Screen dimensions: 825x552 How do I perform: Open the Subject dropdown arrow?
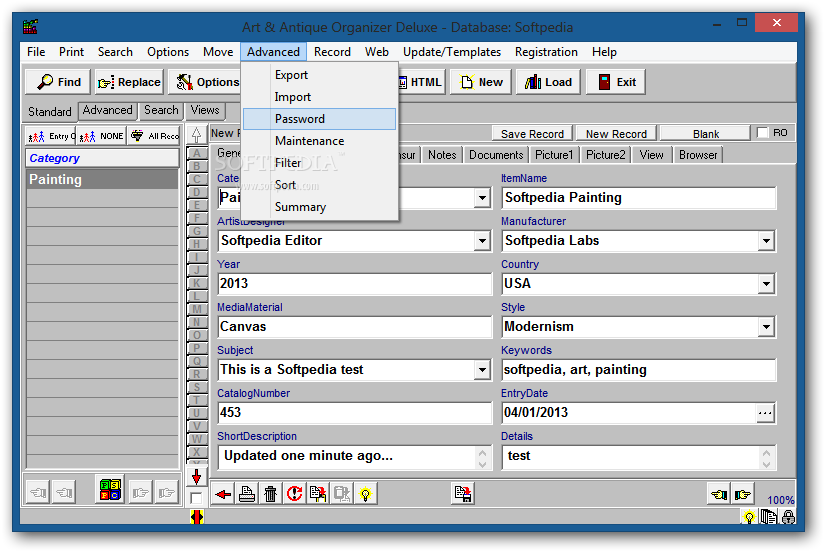(x=482, y=370)
